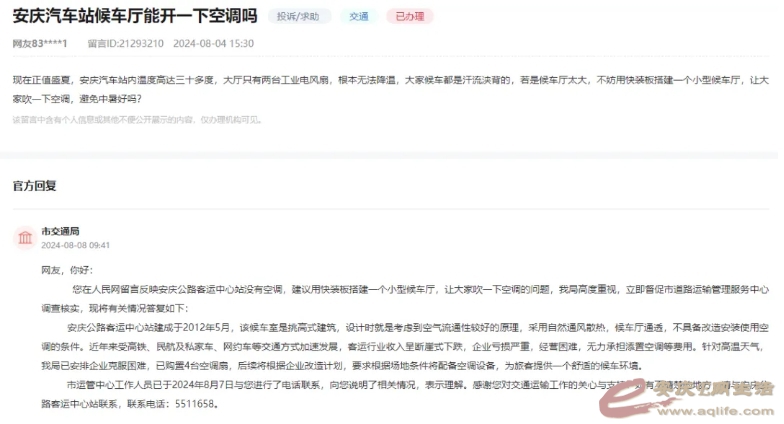Click the 市交通局 avatar icon

tap(24, 237)
